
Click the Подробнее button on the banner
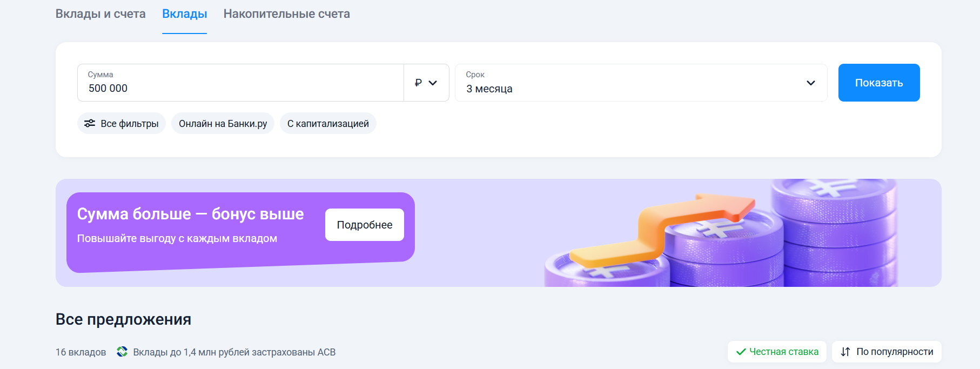pyautogui.click(x=364, y=225)
